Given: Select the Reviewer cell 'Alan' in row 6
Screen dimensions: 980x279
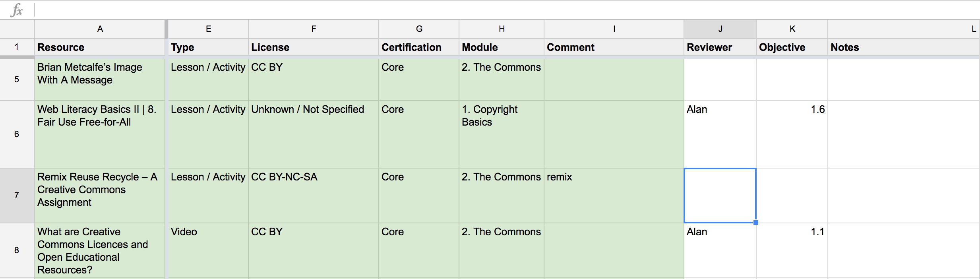Looking at the screenshot, I should [720, 134].
